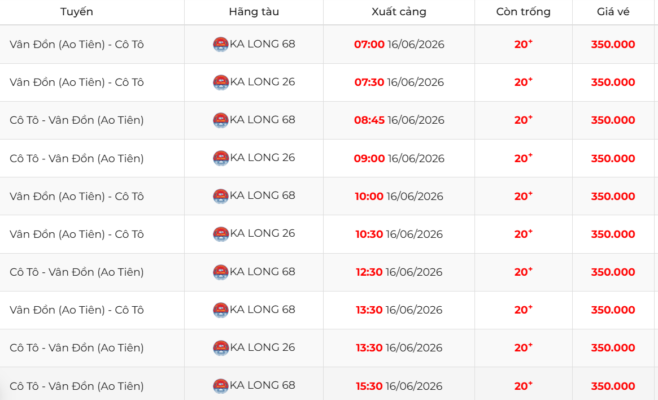658x400 pixels.
Task: Choose route Vân Đồn (Ao Tiên) - Cô Tô at 13:30
Action: [77, 310]
